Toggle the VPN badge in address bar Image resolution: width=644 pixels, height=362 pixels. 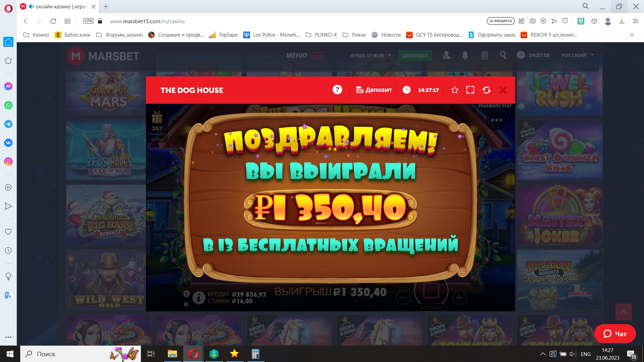click(x=88, y=21)
